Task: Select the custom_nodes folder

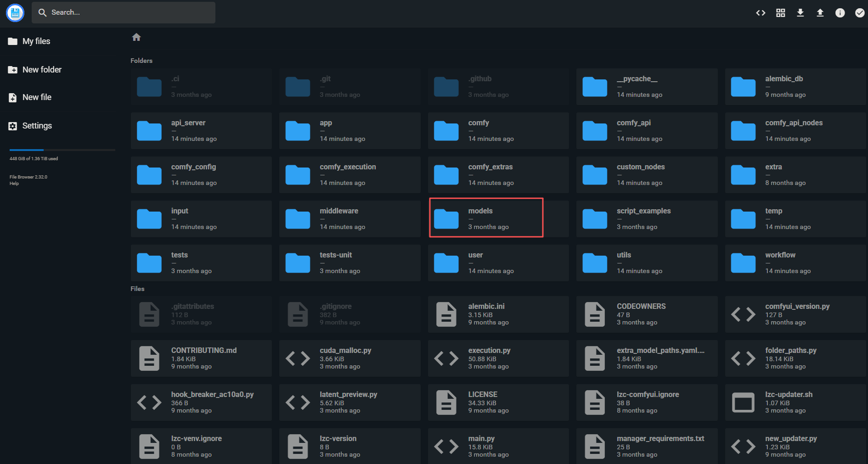Action: [x=647, y=175]
